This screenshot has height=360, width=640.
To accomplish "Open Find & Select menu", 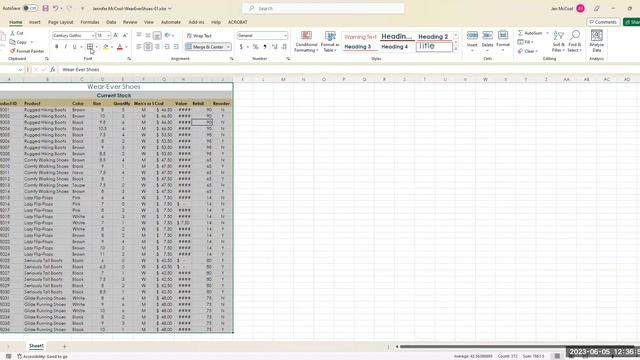I will [x=574, y=41].
